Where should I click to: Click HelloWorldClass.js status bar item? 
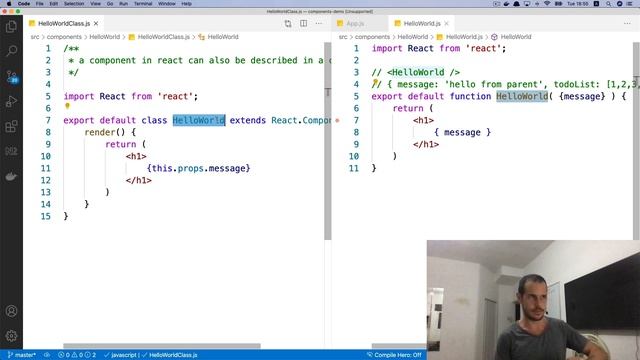click(x=170, y=355)
